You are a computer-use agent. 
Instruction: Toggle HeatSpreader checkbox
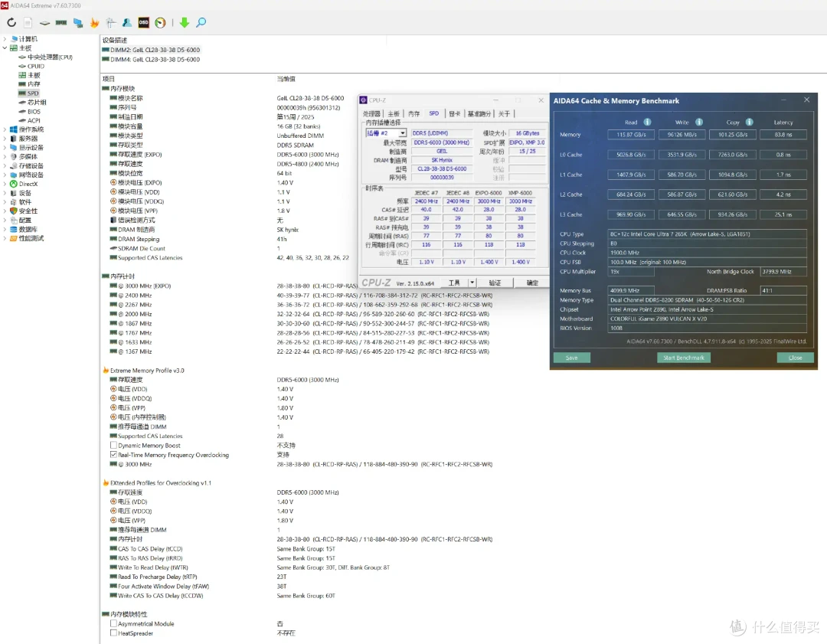[113, 633]
